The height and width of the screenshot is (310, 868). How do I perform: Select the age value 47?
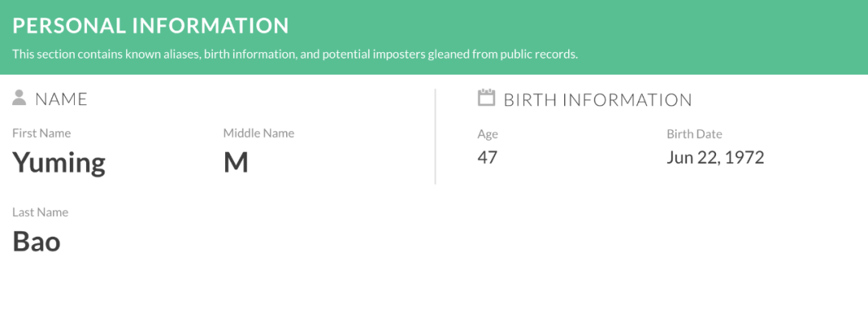[488, 157]
